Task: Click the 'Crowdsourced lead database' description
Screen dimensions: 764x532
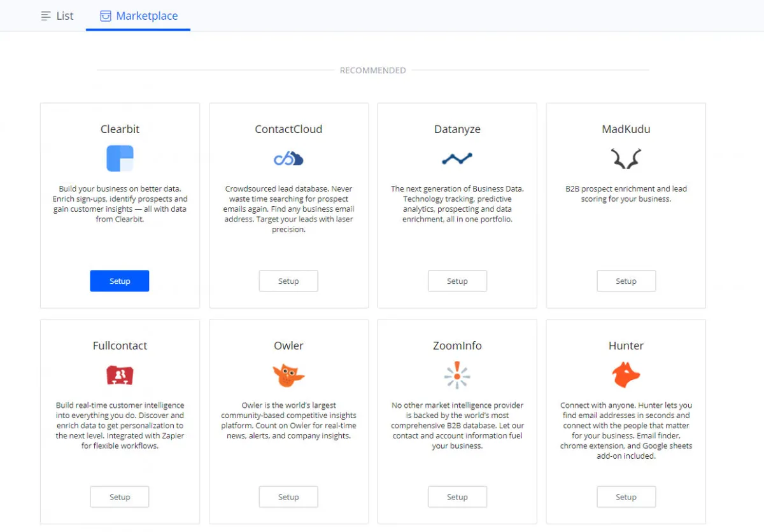Action: tap(288, 209)
